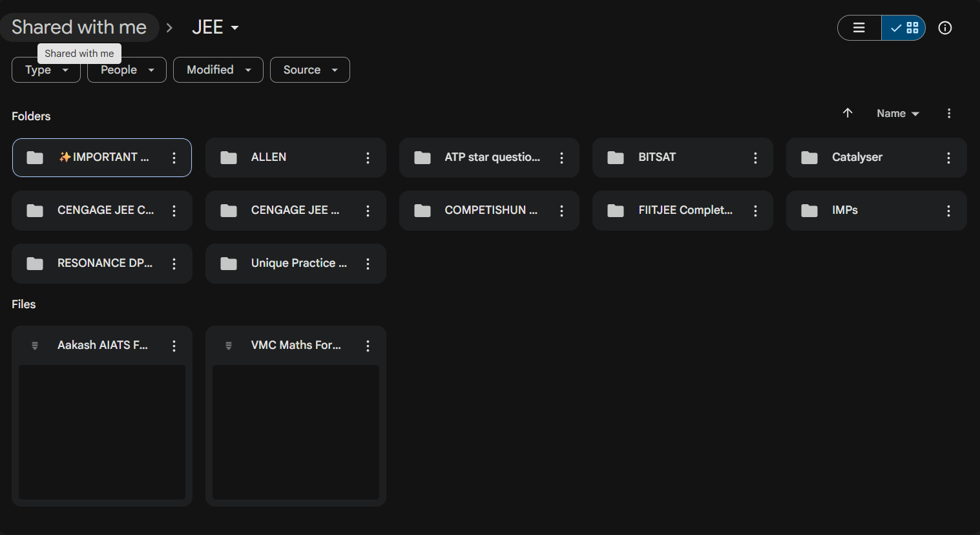980x535 pixels.
Task: Click the Aakash AIATS file type icon
Action: [35, 346]
